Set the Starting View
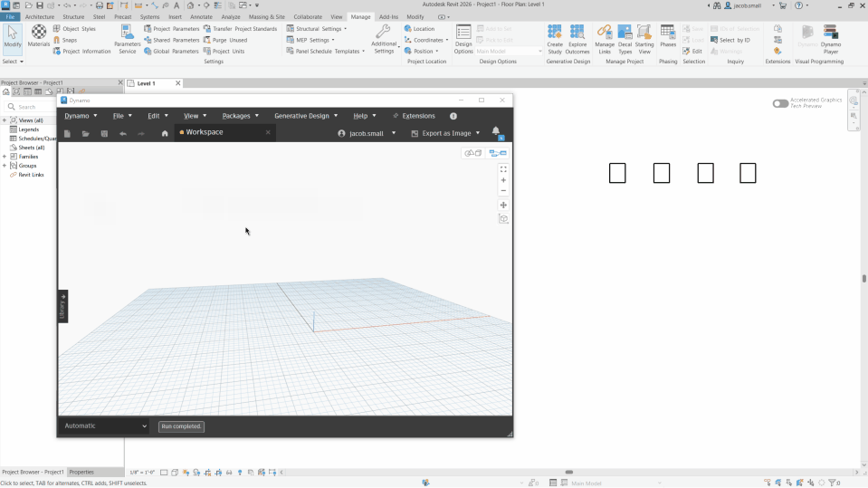Image resolution: width=868 pixels, height=488 pixels. click(644, 39)
